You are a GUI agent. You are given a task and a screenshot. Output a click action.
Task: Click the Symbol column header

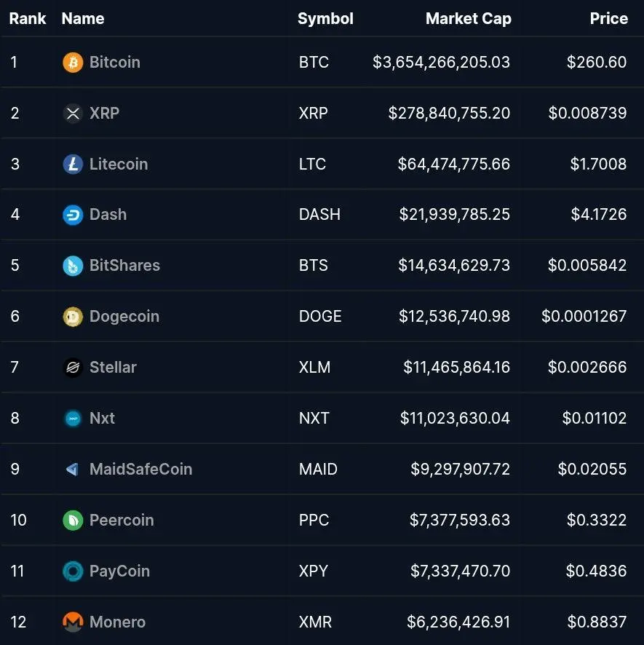[325, 18]
